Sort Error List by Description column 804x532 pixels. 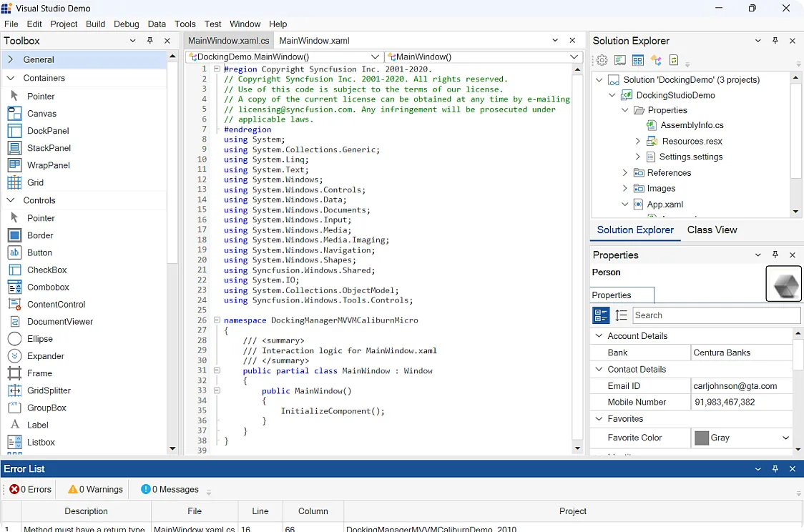[x=86, y=511]
